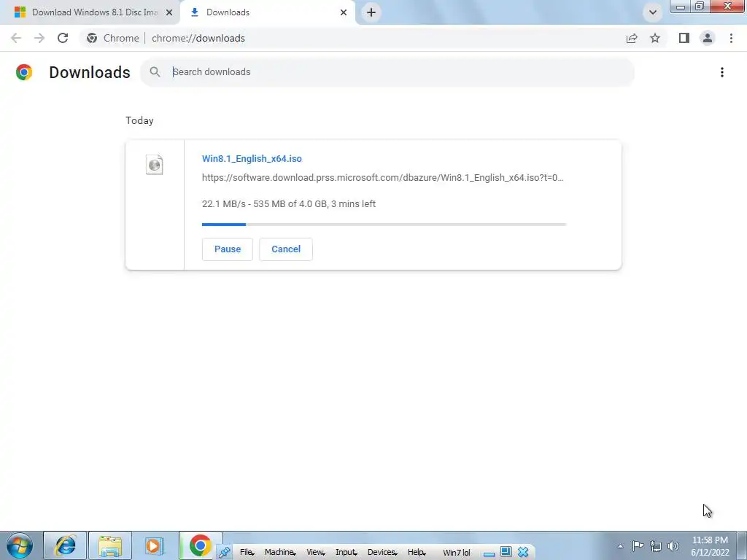Click the network tray icon
Image resolution: width=747 pixels, height=560 pixels.
(656, 546)
